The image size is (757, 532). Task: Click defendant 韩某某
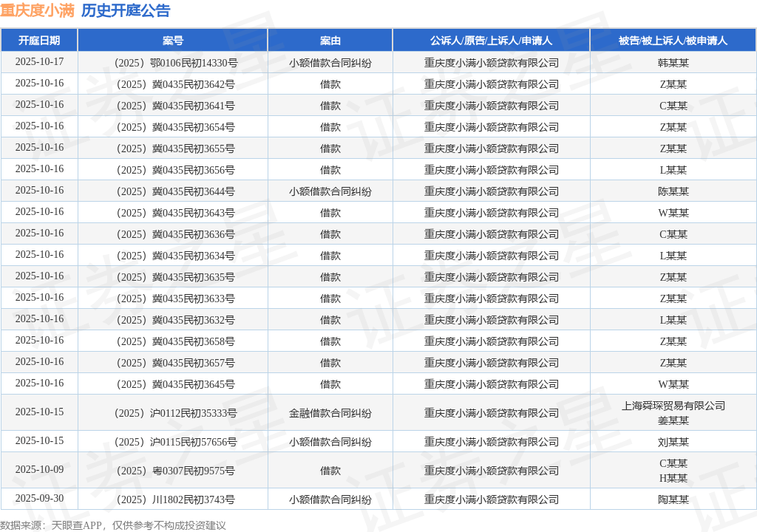coord(673,63)
